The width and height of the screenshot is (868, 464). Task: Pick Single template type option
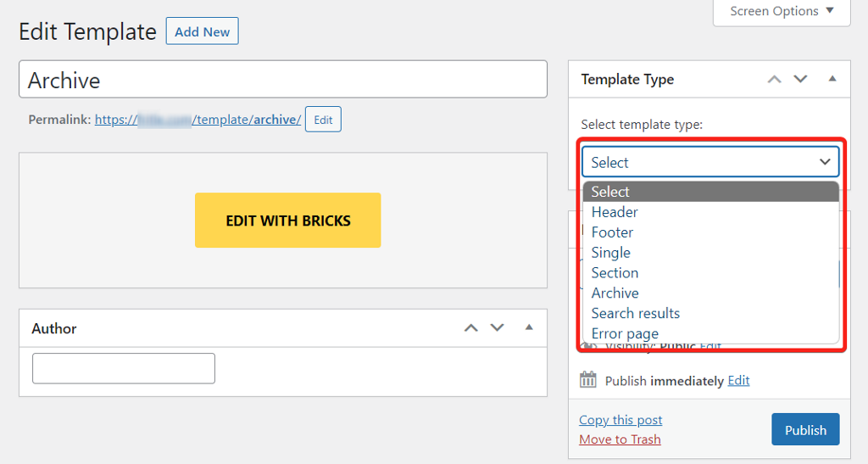610,253
